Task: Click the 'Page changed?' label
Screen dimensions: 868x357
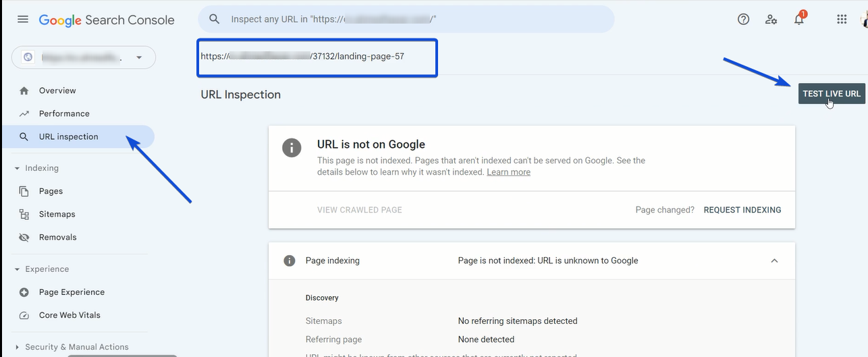Action: pyautogui.click(x=665, y=210)
